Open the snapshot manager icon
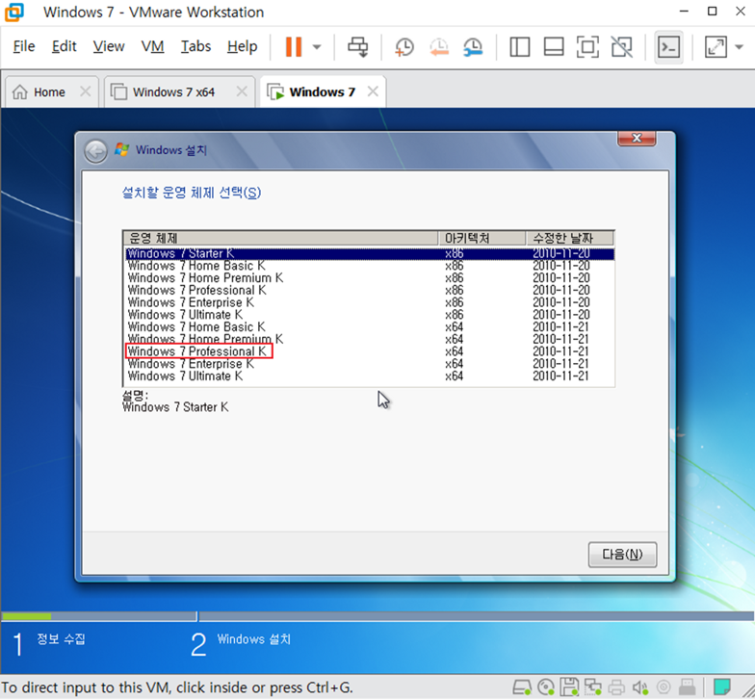Viewport: 755px width, 700px height. (x=473, y=47)
